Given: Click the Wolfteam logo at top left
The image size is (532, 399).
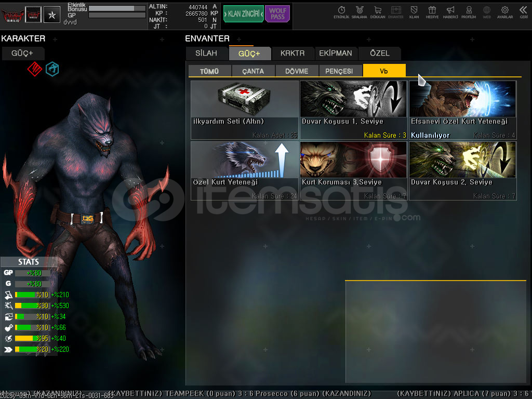Looking at the screenshot, I should point(12,15).
